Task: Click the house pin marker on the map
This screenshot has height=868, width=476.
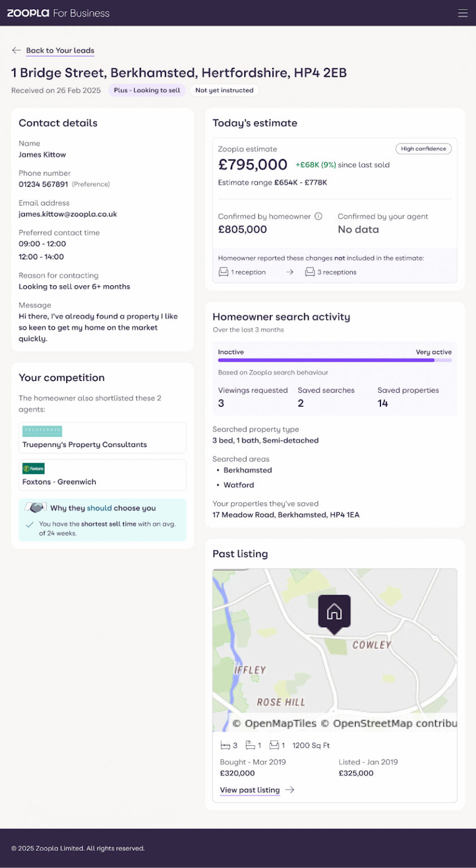Action: pos(334,612)
